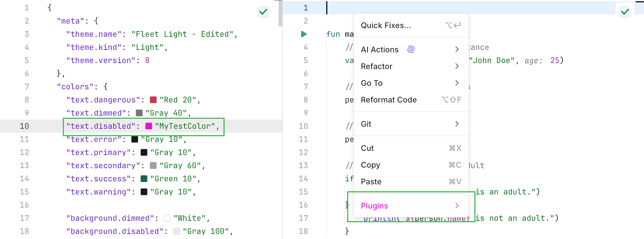Screen dimensions: 644x239
Task: Open the Go To menu entry
Action: (x=411, y=83)
